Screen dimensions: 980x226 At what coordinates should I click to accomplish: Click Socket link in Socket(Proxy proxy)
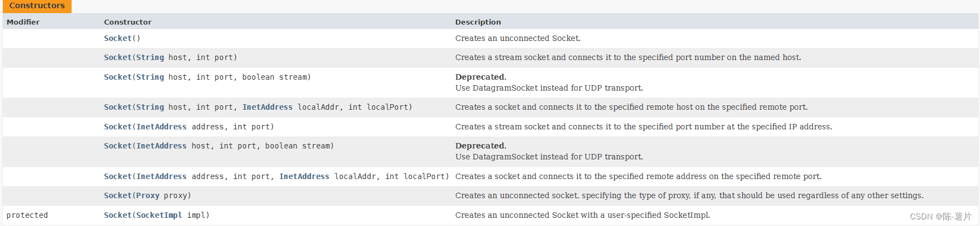(118, 195)
